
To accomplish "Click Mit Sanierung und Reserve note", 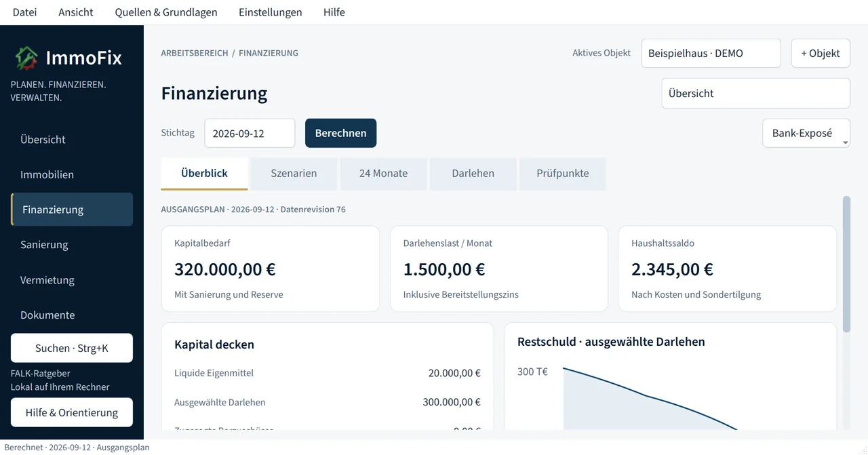I will click(229, 295).
